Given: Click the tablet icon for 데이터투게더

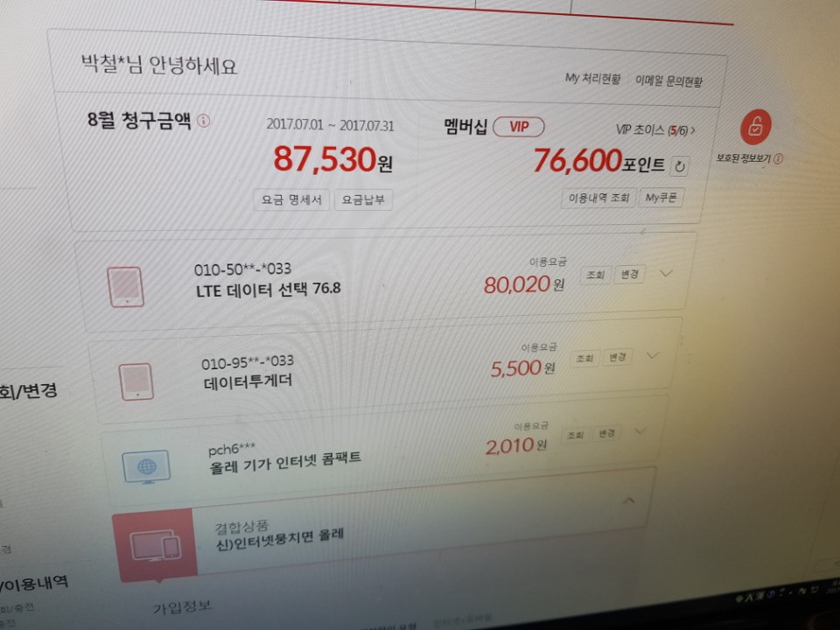Looking at the screenshot, I should 136,381.
